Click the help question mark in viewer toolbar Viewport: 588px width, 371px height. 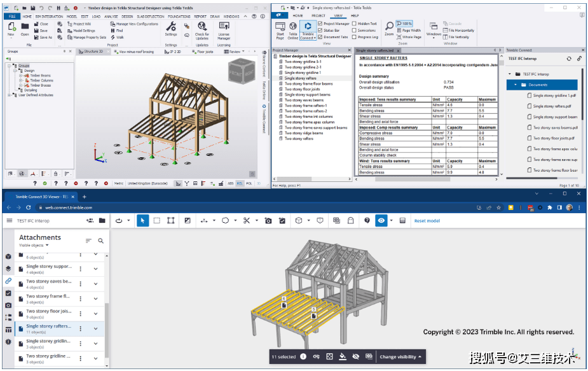pos(367,221)
